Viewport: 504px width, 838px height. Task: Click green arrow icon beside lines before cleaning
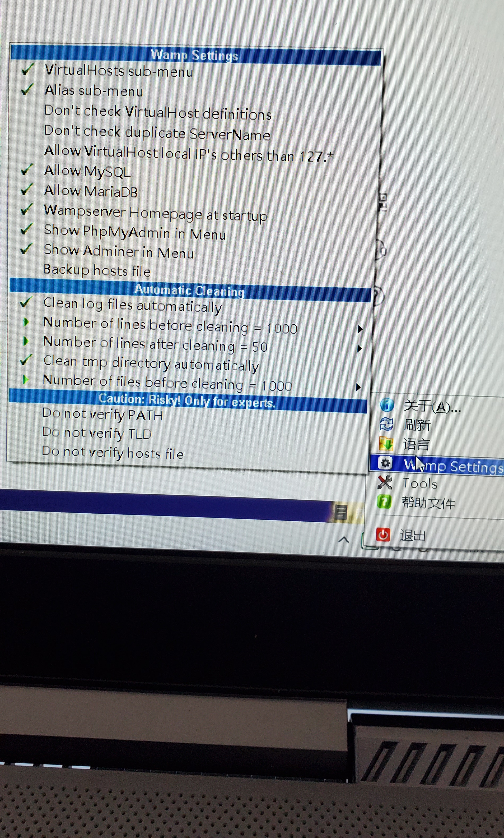point(26,322)
